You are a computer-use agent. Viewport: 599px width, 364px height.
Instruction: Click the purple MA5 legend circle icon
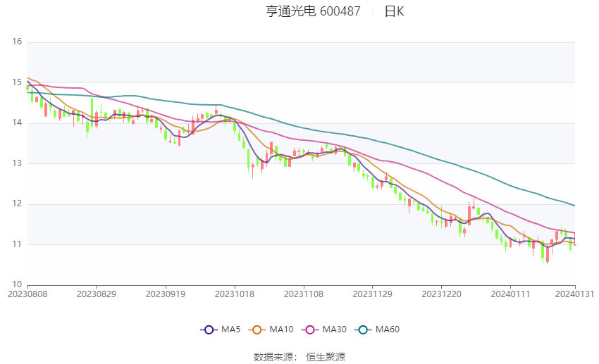(209, 330)
